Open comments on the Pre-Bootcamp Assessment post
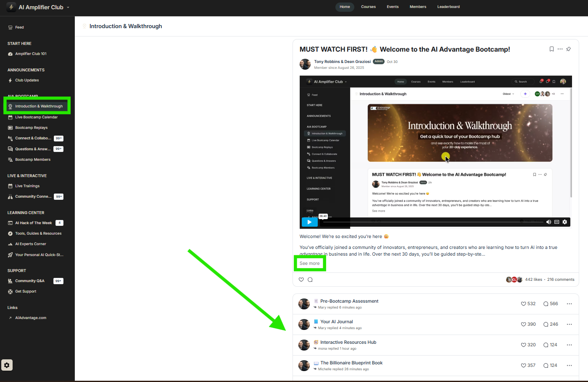The image size is (588, 382). 551,304
